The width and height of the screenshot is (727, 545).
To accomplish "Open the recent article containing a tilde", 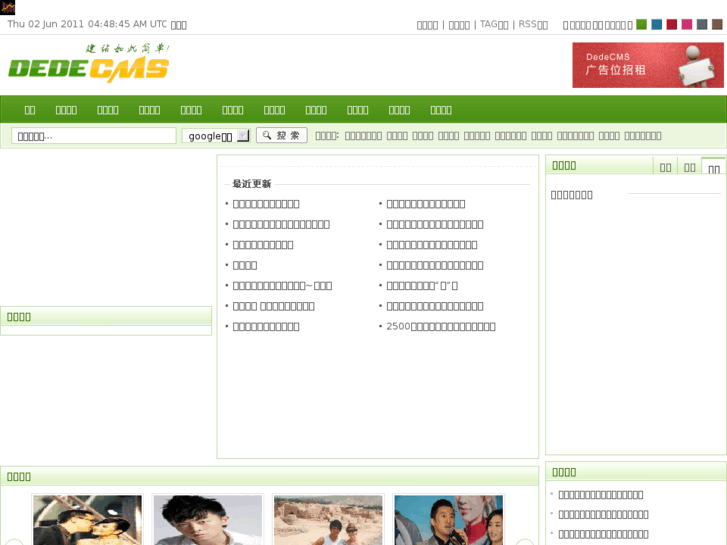I will (x=282, y=286).
